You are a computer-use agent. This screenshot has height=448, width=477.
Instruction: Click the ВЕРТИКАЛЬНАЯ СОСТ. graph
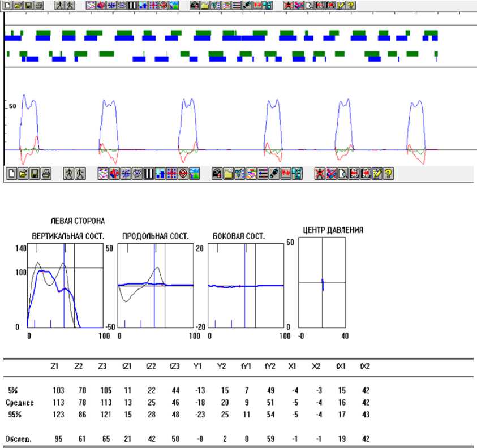pyautogui.click(x=65, y=285)
